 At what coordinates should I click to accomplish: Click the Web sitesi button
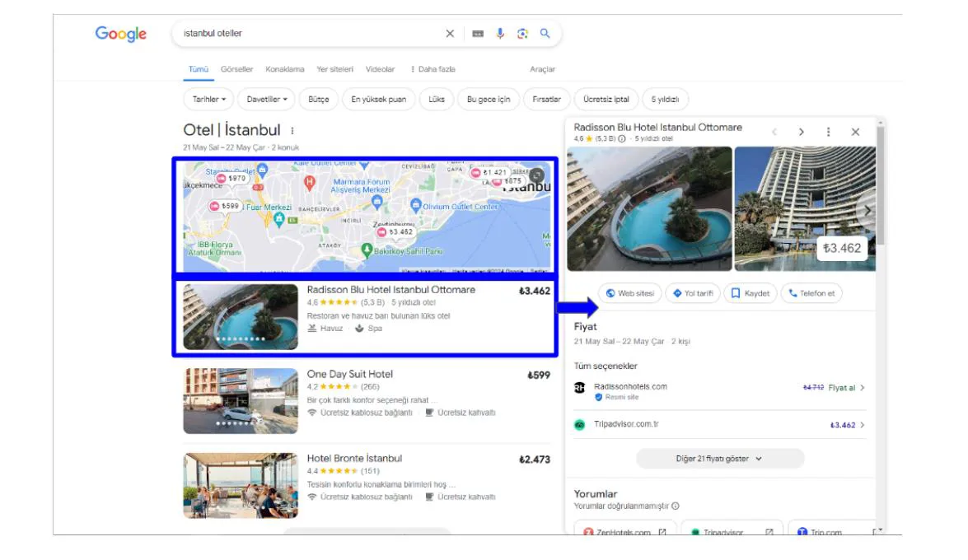pyautogui.click(x=629, y=293)
